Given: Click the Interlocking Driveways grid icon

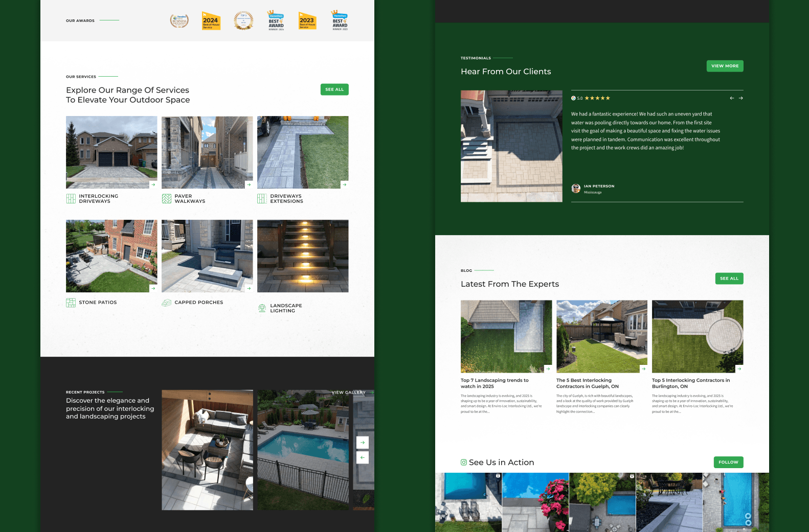Looking at the screenshot, I should 71,199.
